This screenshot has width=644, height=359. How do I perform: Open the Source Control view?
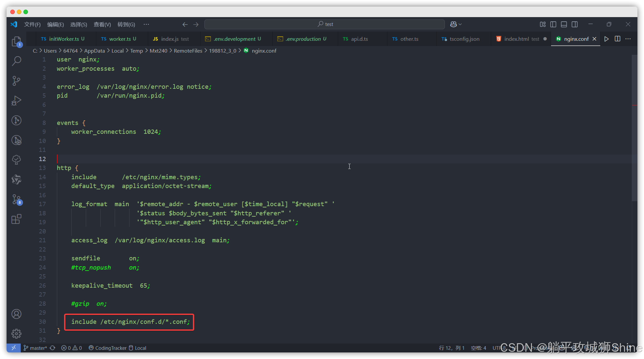(16, 81)
